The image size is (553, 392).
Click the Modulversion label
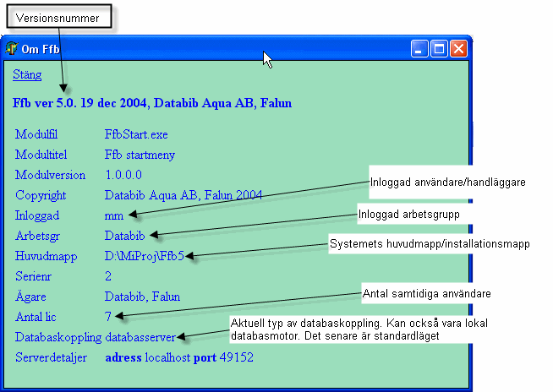pyautogui.click(x=50, y=175)
